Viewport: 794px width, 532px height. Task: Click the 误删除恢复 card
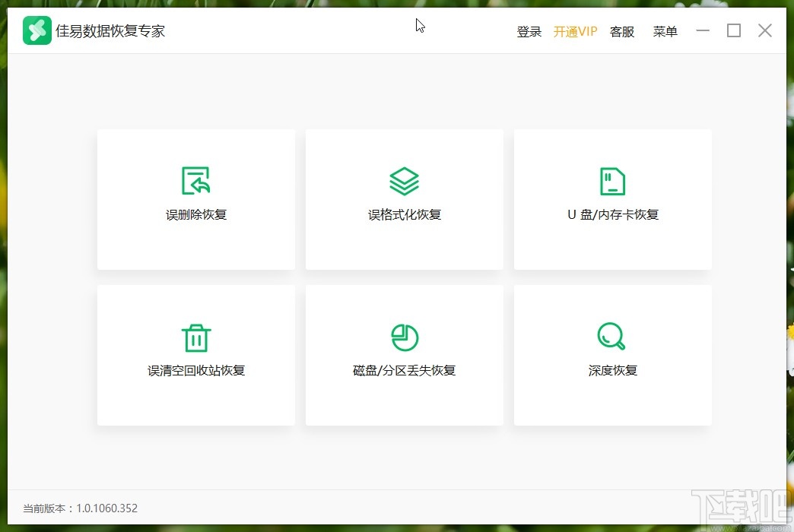click(x=195, y=199)
